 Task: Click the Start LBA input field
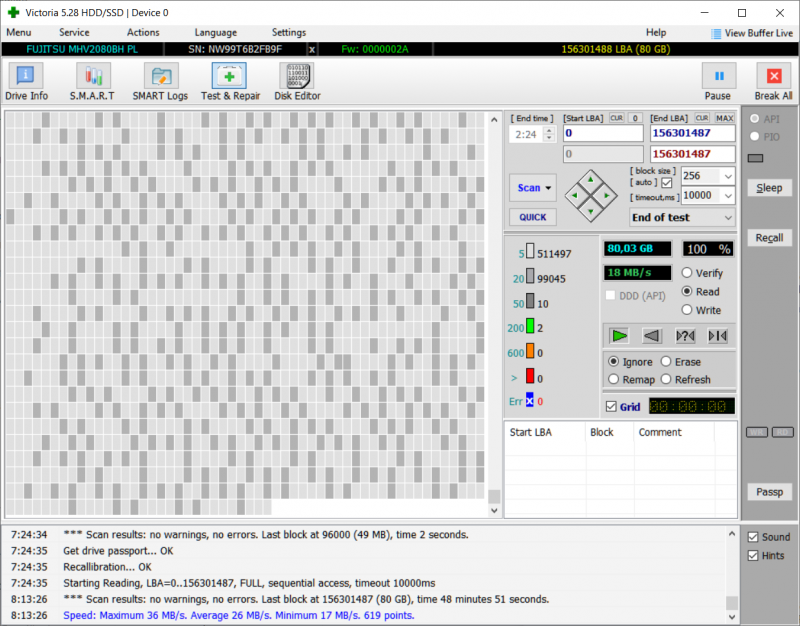pos(602,133)
